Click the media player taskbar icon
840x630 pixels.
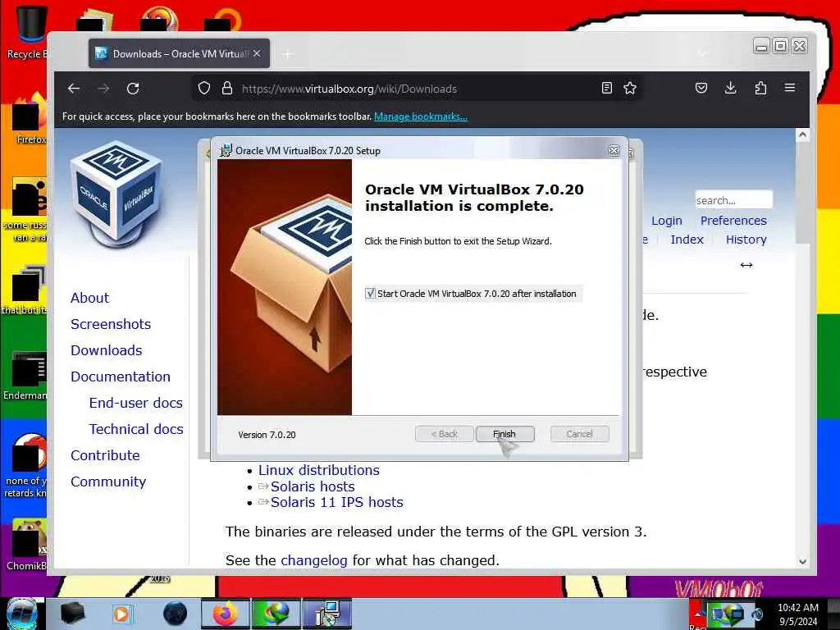[x=121, y=614]
